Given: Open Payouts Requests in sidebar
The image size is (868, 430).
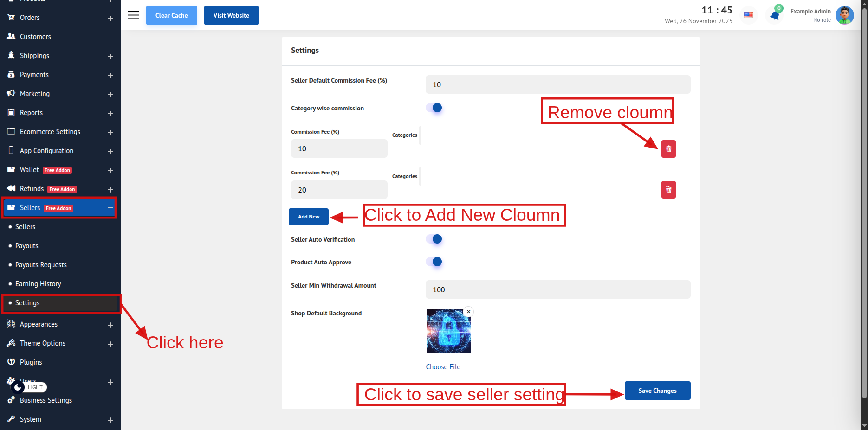Looking at the screenshot, I should pyautogui.click(x=41, y=265).
